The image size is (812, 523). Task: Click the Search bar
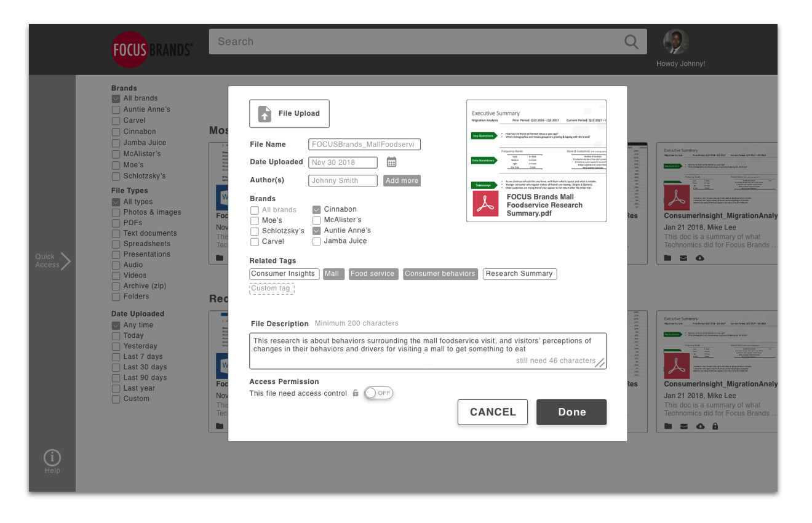click(428, 42)
